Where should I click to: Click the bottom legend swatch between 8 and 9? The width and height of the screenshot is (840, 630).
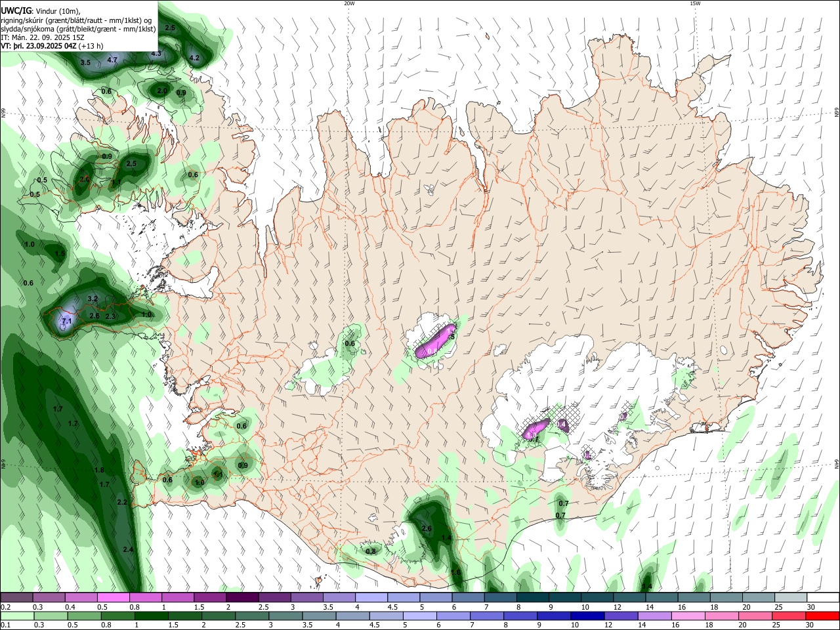click(x=520, y=616)
